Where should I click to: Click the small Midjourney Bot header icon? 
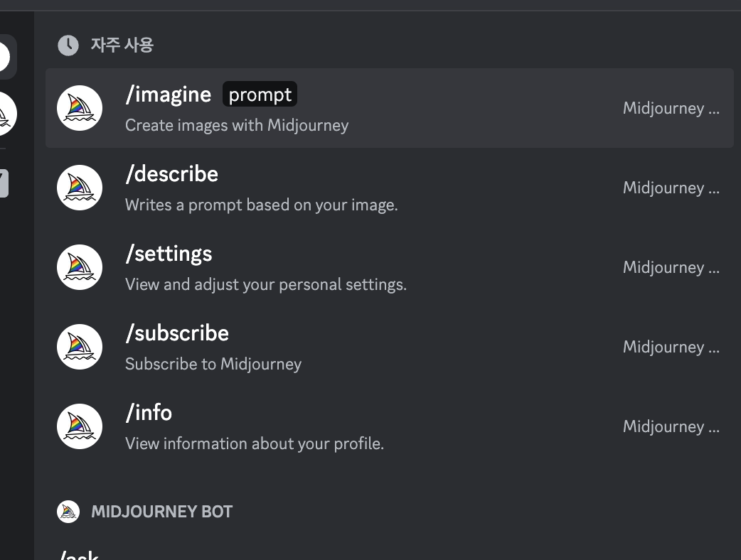coord(68,512)
